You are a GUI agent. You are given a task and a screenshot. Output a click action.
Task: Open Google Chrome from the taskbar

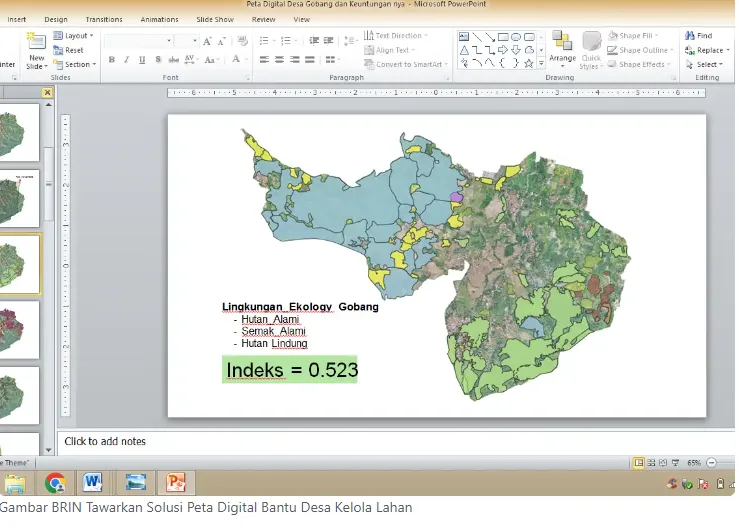pos(55,483)
